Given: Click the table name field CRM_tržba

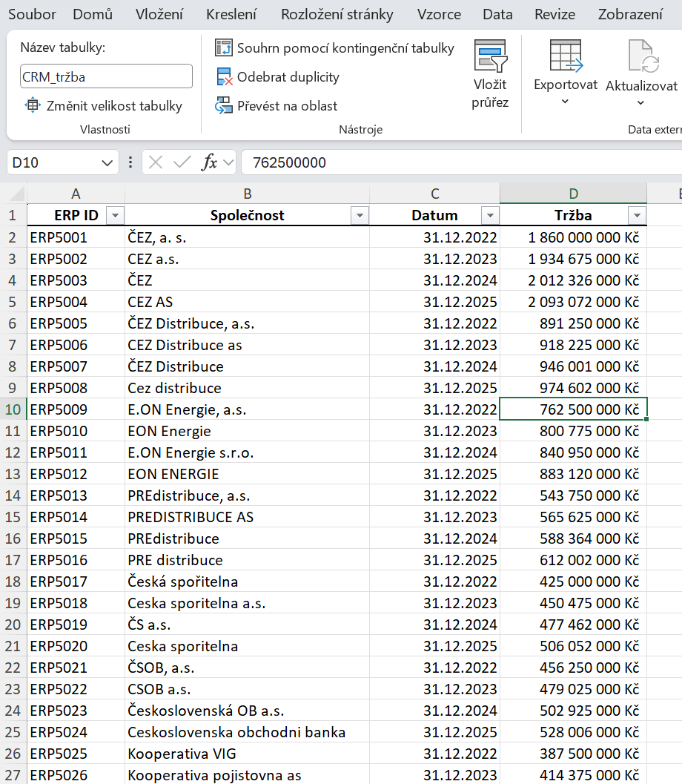Looking at the screenshot, I should (106, 76).
